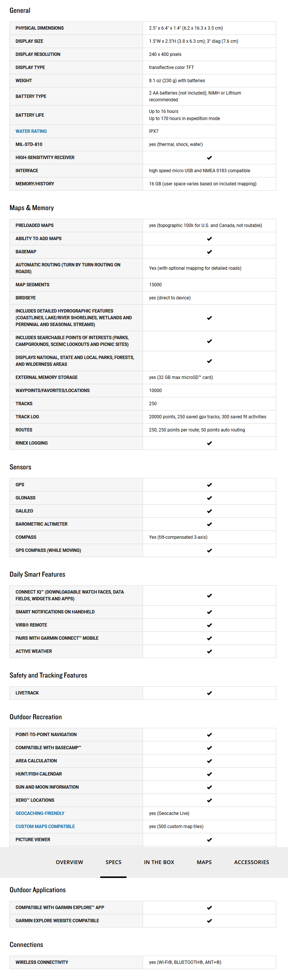Click the Basemap checkmark icon

209,252
